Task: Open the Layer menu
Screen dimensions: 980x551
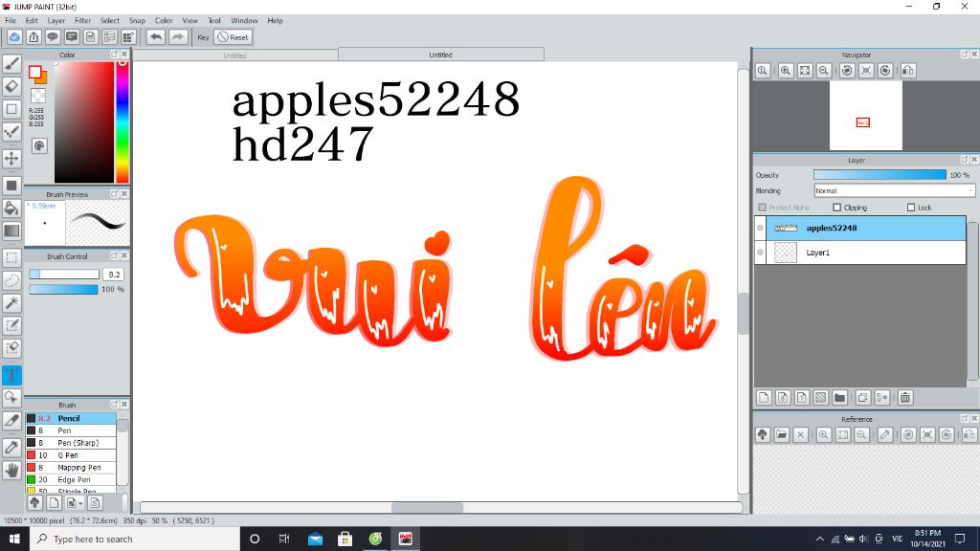Action: (x=56, y=21)
